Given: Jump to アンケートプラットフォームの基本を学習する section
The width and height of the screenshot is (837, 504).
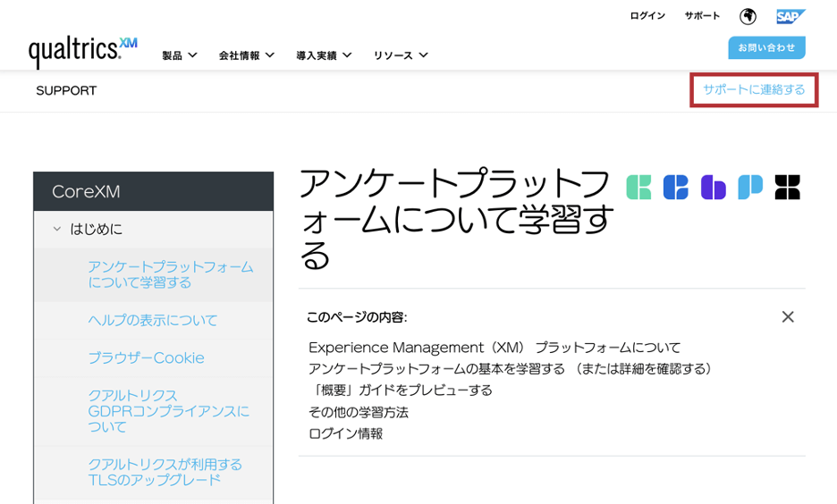Looking at the screenshot, I should coord(511,368).
